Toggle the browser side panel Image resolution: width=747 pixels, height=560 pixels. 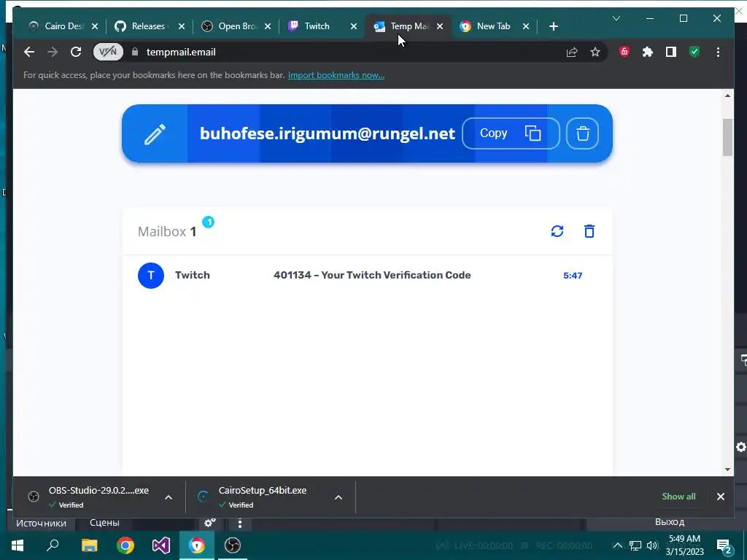pyautogui.click(x=671, y=52)
